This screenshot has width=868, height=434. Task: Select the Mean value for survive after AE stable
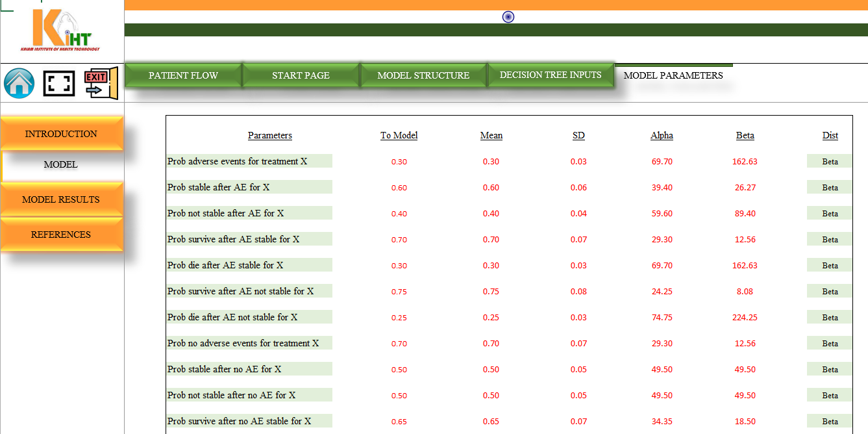tap(491, 239)
